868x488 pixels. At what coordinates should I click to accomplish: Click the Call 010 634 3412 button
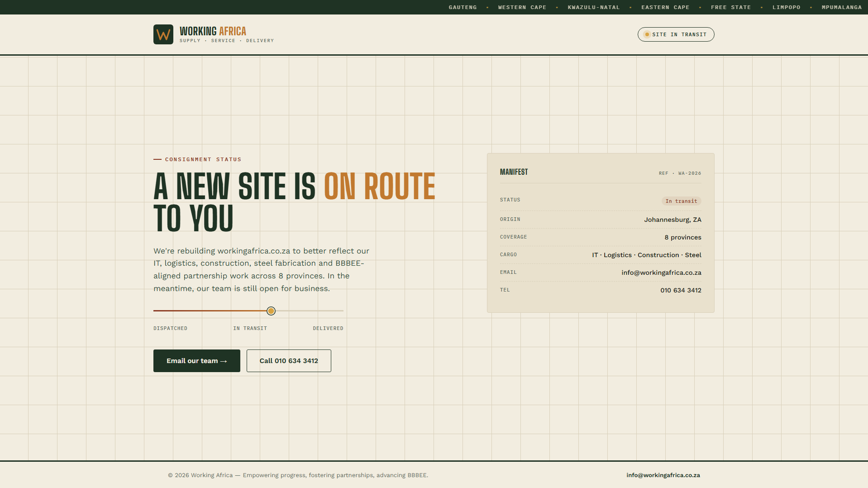point(289,361)
